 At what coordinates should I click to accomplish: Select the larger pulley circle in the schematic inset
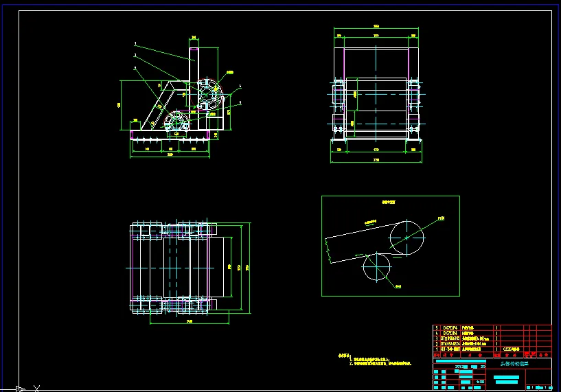click(x=407, y=238)
